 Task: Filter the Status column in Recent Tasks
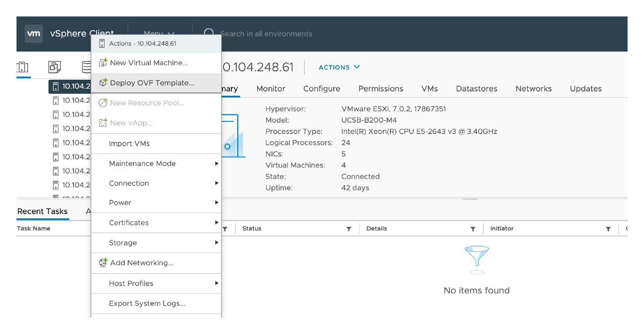[x=349, y=229]
